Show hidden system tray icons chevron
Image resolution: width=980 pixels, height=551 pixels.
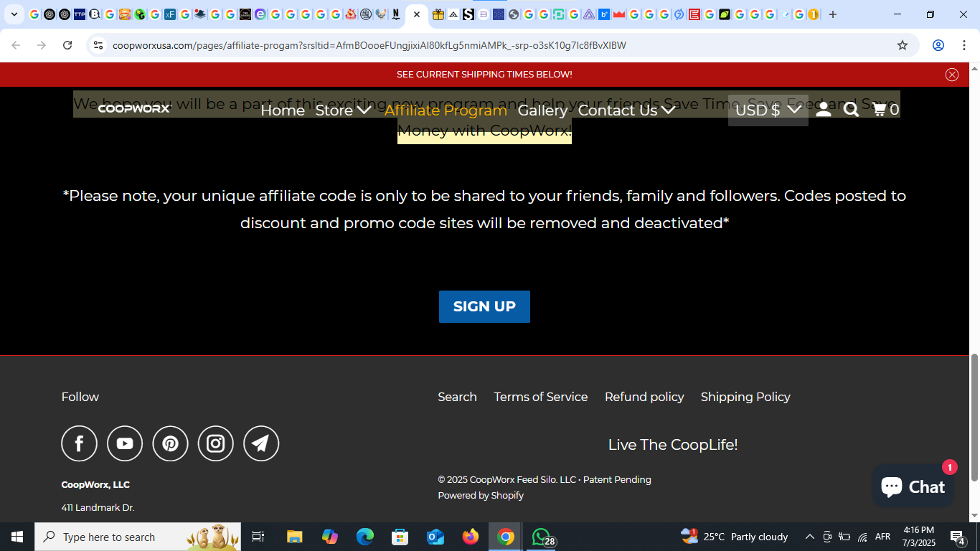point(809,537)
